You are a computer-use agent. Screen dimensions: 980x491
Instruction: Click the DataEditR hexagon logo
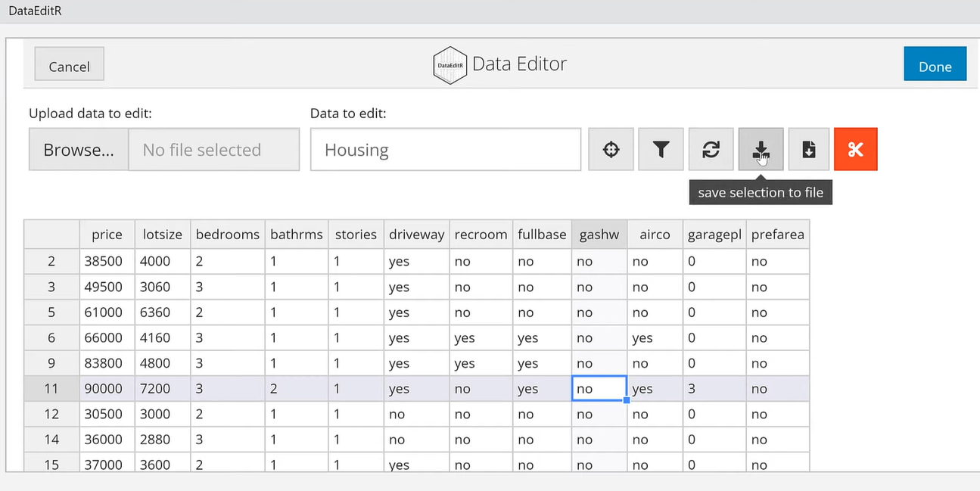450,65
